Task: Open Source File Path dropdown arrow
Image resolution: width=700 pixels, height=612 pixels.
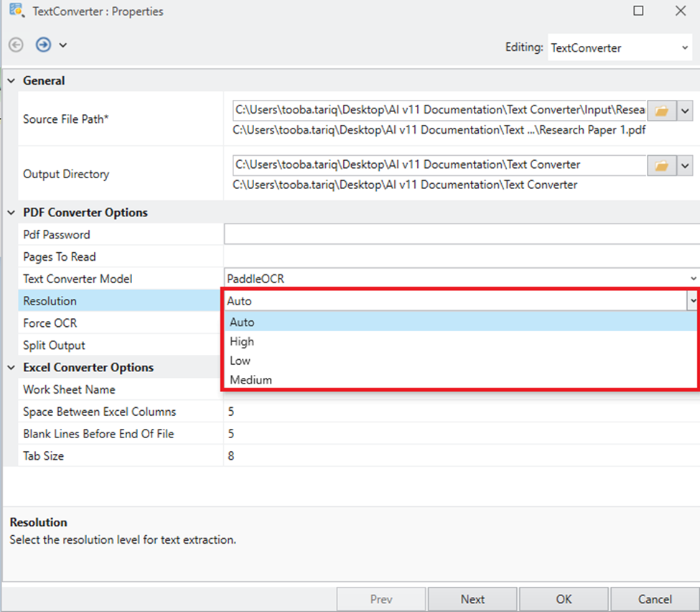Action: [x=685, y=111]
